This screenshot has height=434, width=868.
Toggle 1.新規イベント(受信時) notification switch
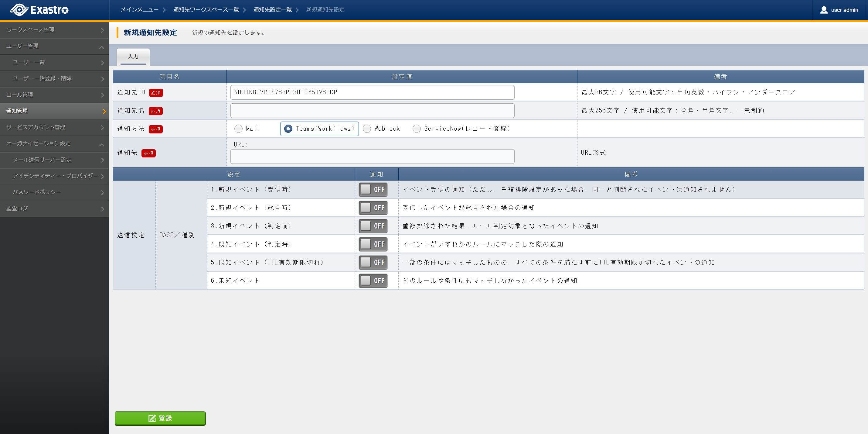373,190
